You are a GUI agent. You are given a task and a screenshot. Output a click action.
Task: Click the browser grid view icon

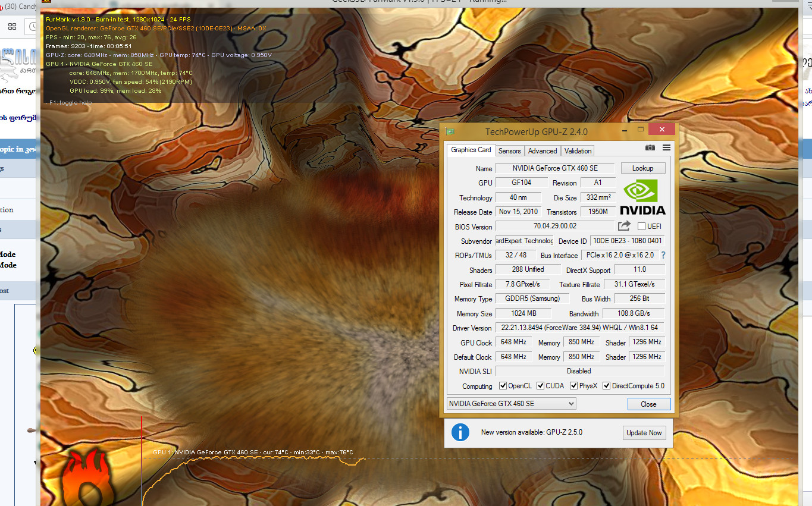pos(12,27)
